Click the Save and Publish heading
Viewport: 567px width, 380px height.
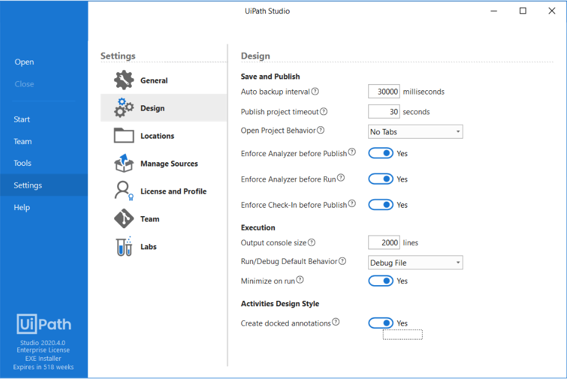[x=270, y=76]
